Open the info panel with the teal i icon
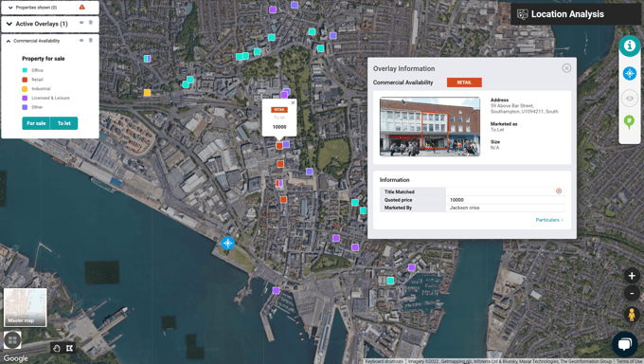 629,46
